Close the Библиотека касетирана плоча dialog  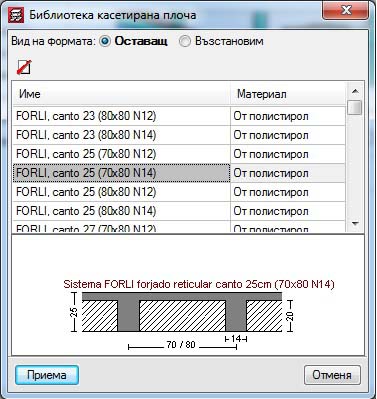(x=345, y=11)
